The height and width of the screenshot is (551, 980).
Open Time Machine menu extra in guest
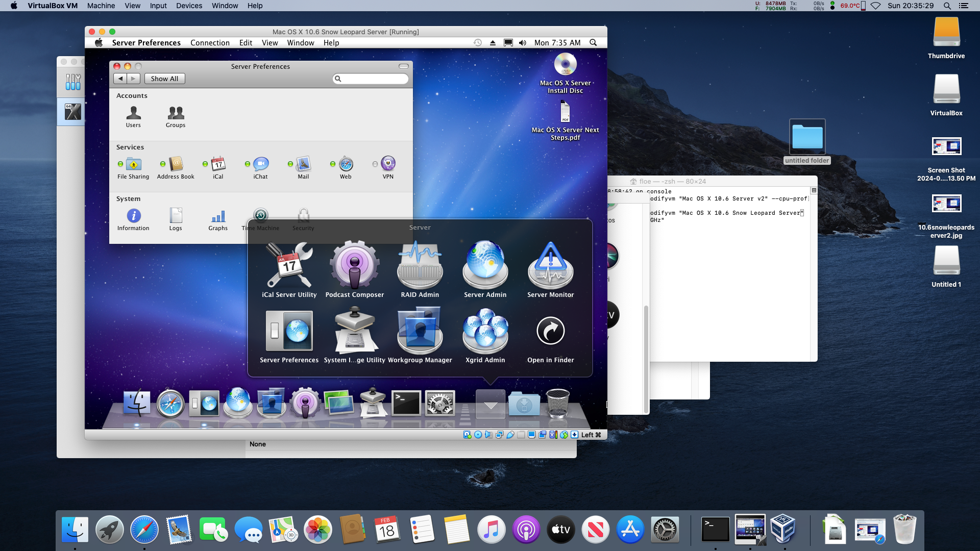pyautogui.click(x=478, y=43)
